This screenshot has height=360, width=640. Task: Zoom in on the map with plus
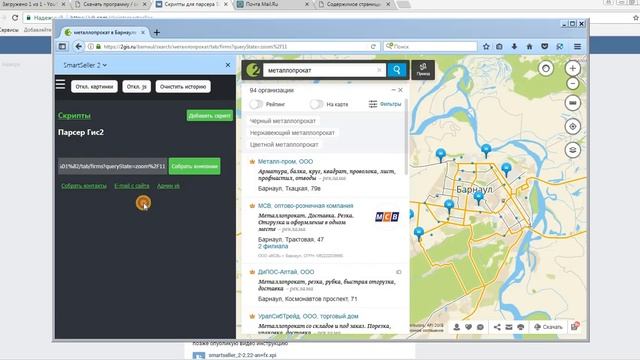pyautogui.click(x=573, y=68)
